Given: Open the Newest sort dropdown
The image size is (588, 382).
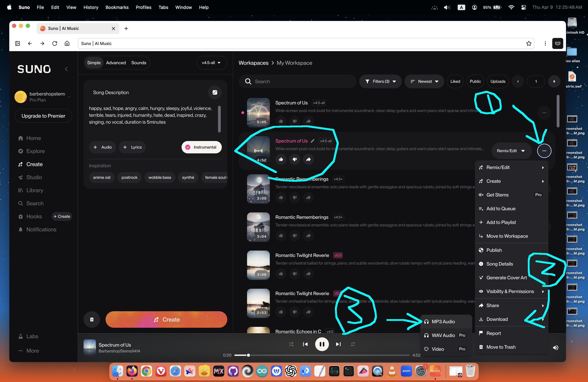Looking at the screenshot, I should (424, 81).
